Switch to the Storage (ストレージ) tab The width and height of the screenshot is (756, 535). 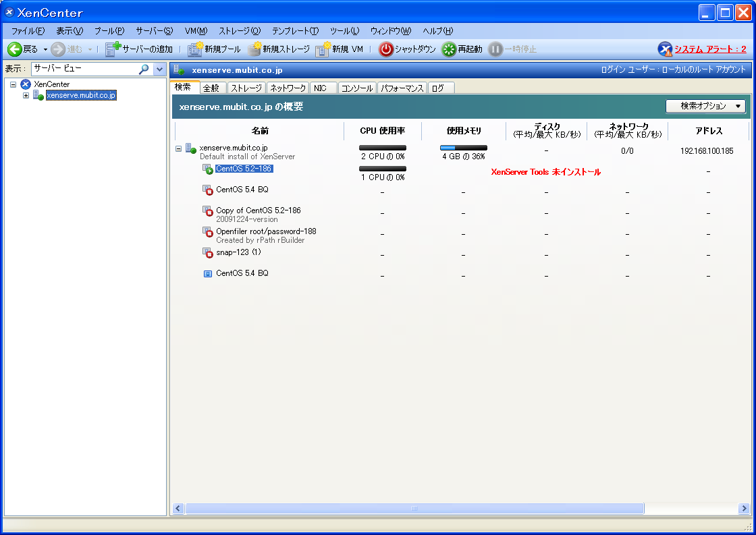(x=246, y=88)
